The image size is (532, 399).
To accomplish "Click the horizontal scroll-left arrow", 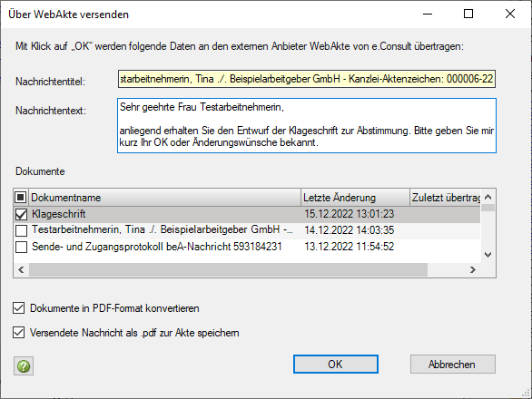I will coord(21,270).
